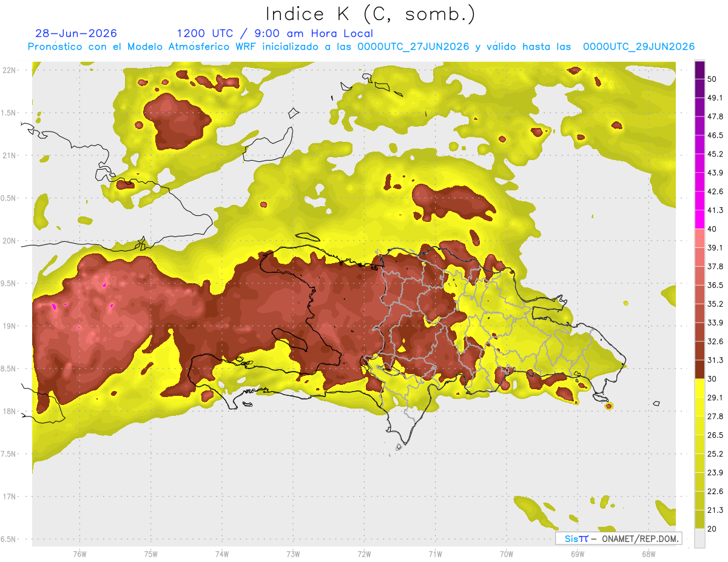Image resolution: width=728 pixels, height=562 pixels.
Task: Pick the bright yellow swatch between 29.1 and 30
Action: coord(699,388)
